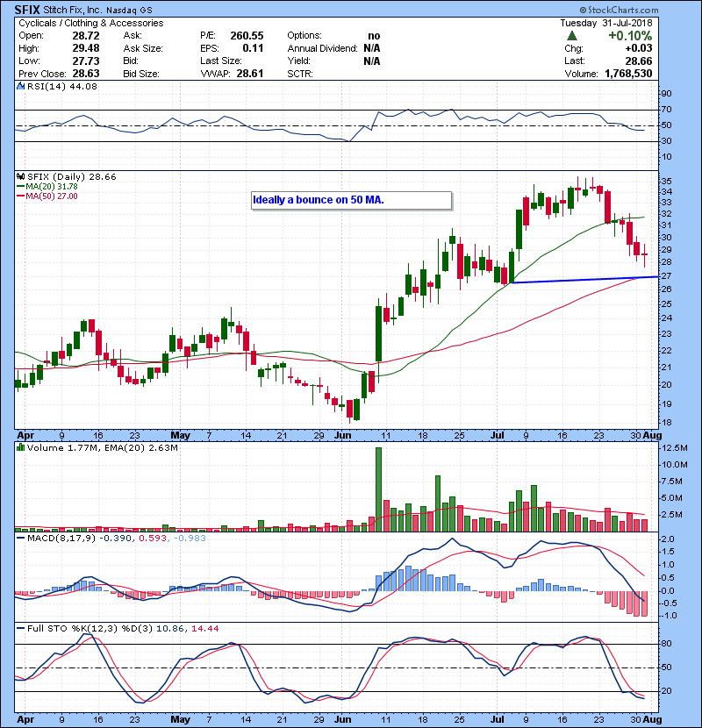Image resolution: width=702 pixels, height=728 pixels.
Task: Click the 'SCTR:' label
Action: (x=300, y=74)
